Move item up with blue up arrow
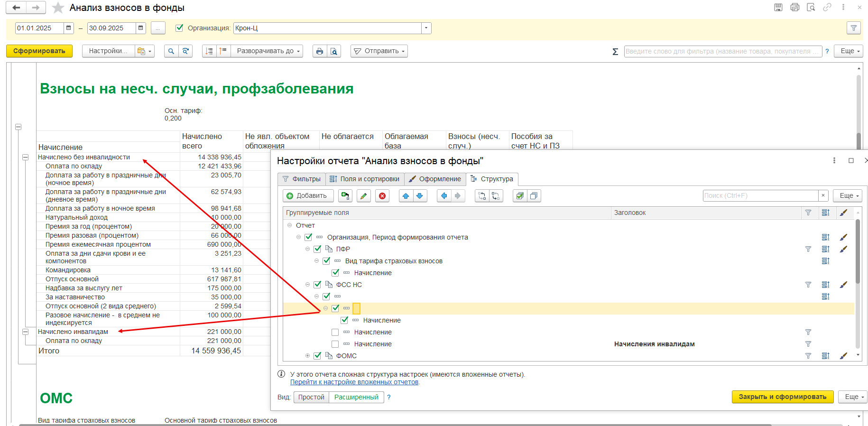This screenshot has width=868, height=426. coord(406,196)
